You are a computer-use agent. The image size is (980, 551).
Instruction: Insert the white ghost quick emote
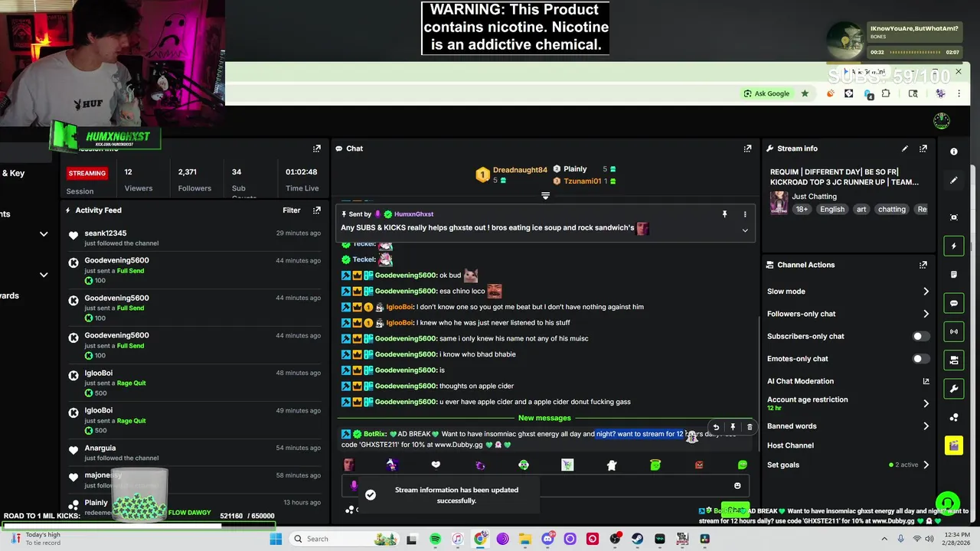(611, 465)
